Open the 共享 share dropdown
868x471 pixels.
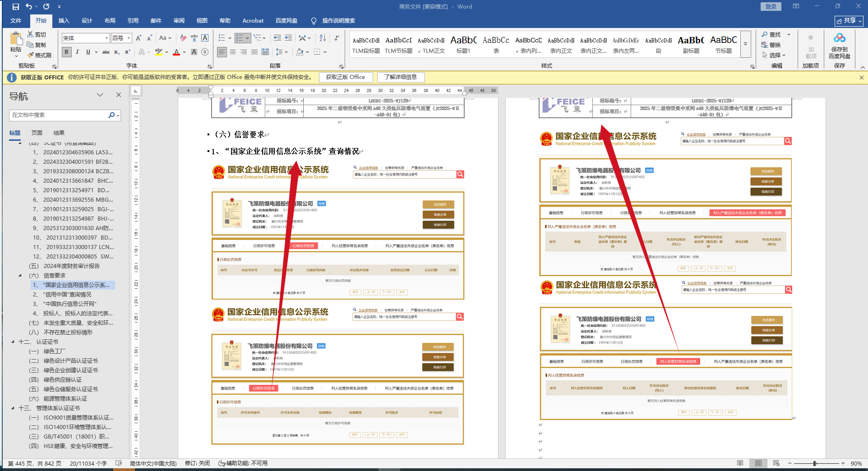pyautogui.click(x=849, y=21)
